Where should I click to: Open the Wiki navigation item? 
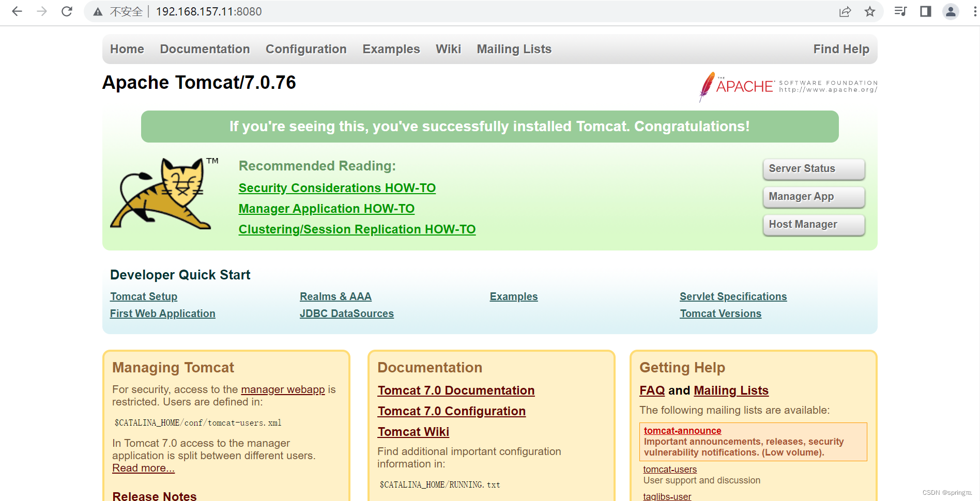pos(448,49)
